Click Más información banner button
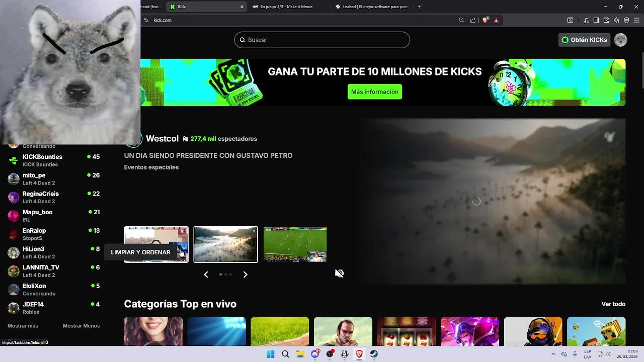This screenshot has width=644, height=362. pyautogui.click(x=375, y=92)
